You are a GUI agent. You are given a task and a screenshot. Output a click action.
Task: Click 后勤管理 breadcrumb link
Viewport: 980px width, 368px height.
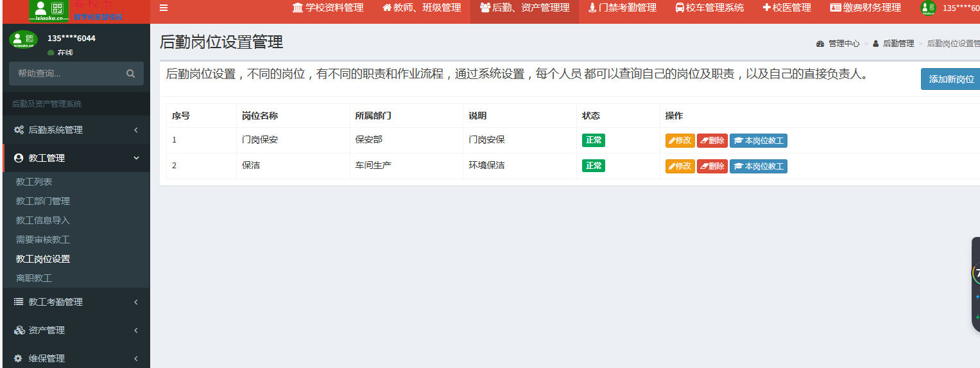coord(898,44)
